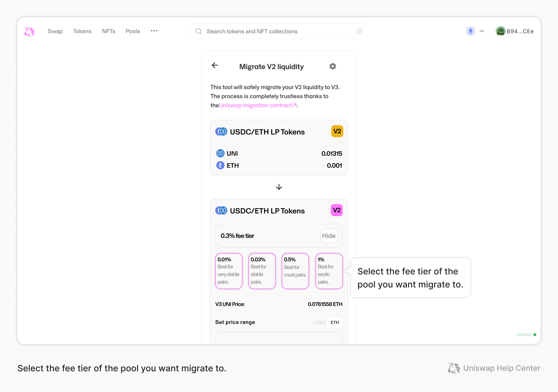Open the Pools page
The image size is (558, 392).
pyautogui.click(x=133, y=31)
